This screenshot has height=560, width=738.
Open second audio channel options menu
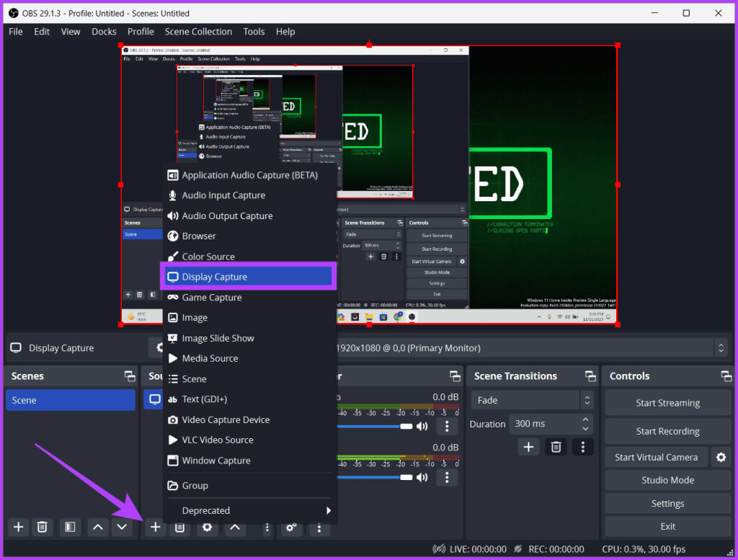[447, 478]
